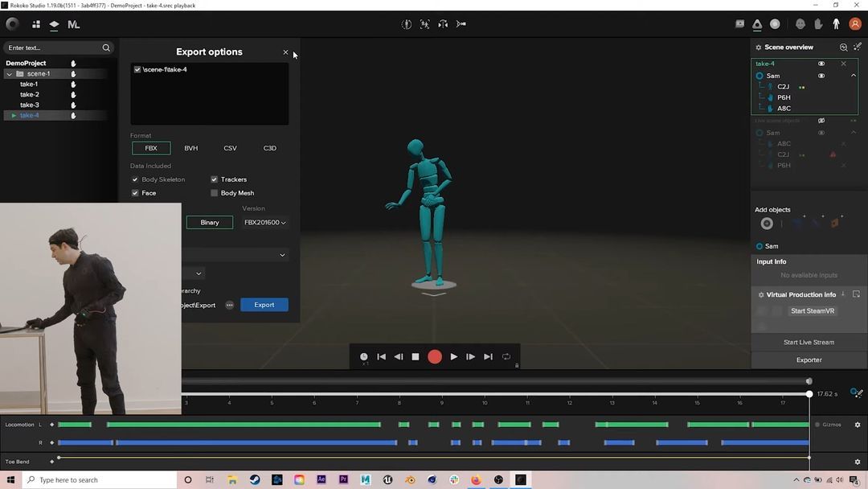Hide Sam with its eye visibility toggle
Viewport: 868px width, 489px height.
pos(821,75)
